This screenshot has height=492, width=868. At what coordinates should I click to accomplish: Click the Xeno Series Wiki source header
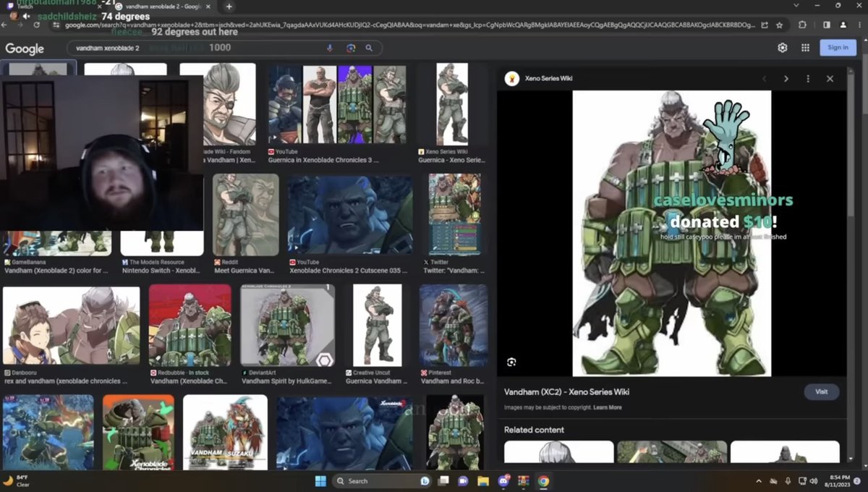(540, 78)
